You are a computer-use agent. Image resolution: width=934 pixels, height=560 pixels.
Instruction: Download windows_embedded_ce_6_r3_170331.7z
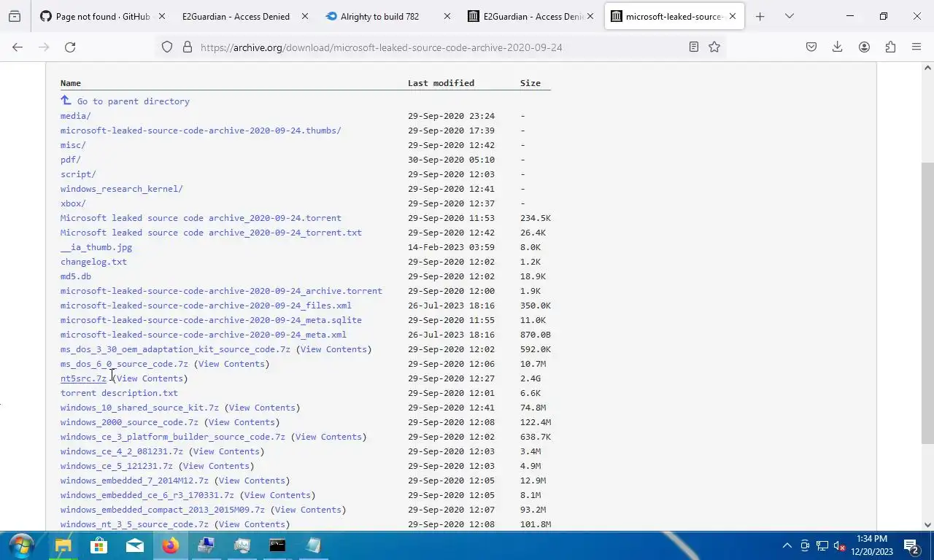coord(147,495)
